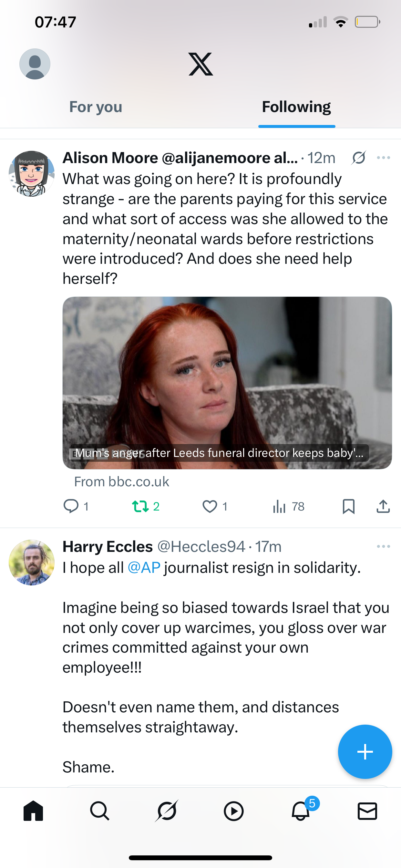The image size is (401, 868).
Task: Open Grok icon on Alison Moore's post
Action: (358, 158)
